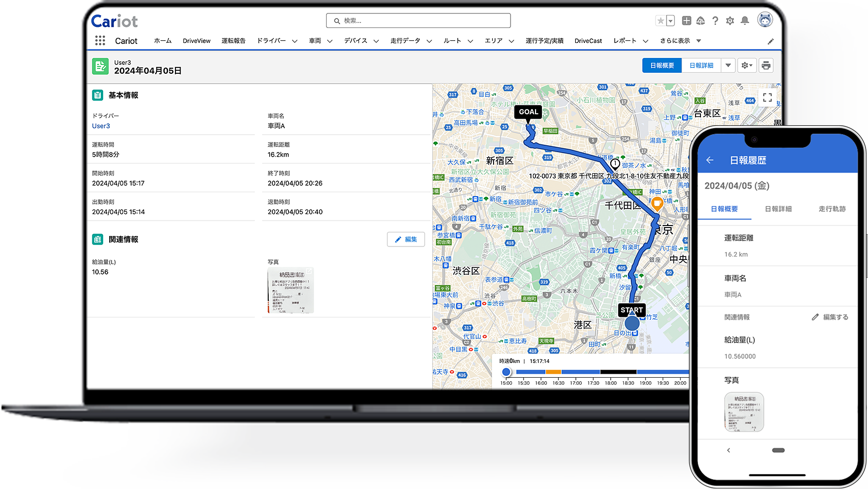Expand the レポート tab dropdown
Image resolution: width=868 pixels, height=489 pixels.
tap(646, 41)
